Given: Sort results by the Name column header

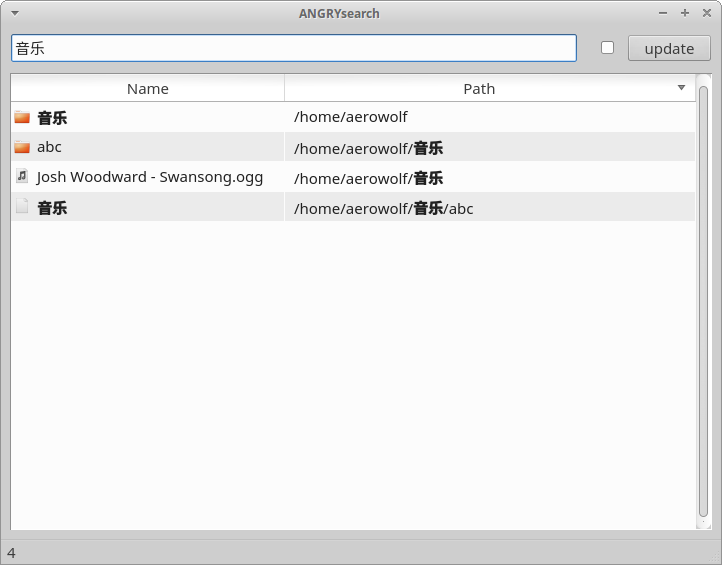Looking at the screenshot, I should [148, 88].
